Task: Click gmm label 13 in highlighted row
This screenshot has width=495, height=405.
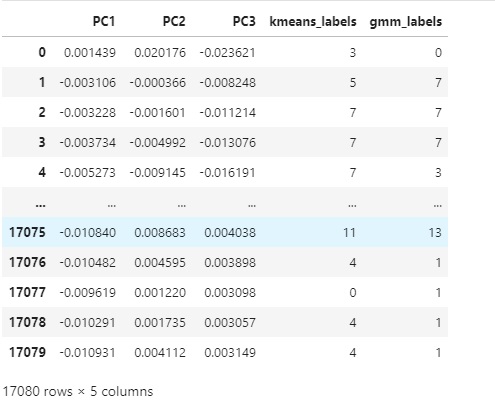Action: click(435, 232)
